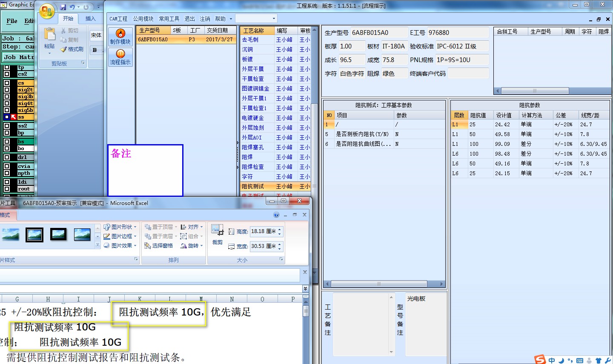
Task: Open Sogou soft keyboard icon
Action: pyautogui.click(x=579, y=361)
